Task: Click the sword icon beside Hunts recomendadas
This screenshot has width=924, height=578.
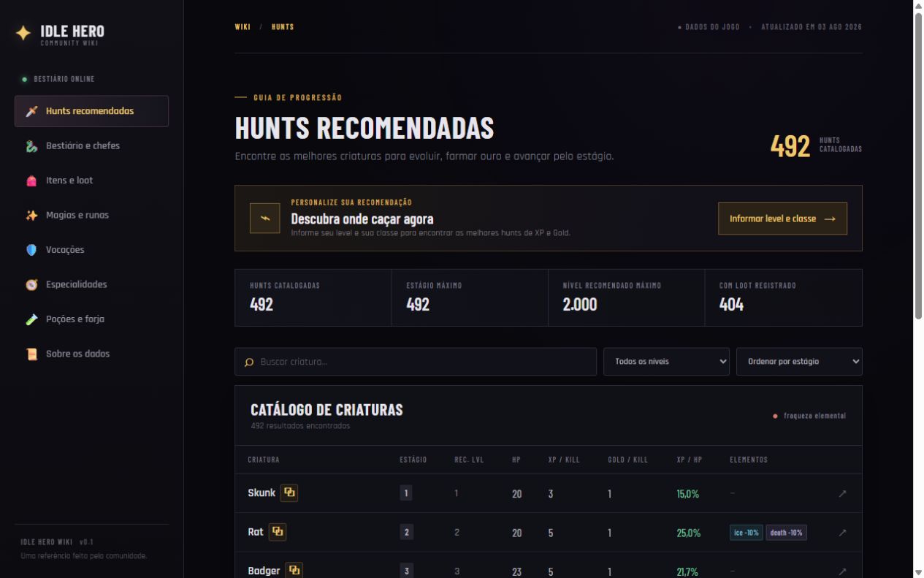Action: pos(31,111)
